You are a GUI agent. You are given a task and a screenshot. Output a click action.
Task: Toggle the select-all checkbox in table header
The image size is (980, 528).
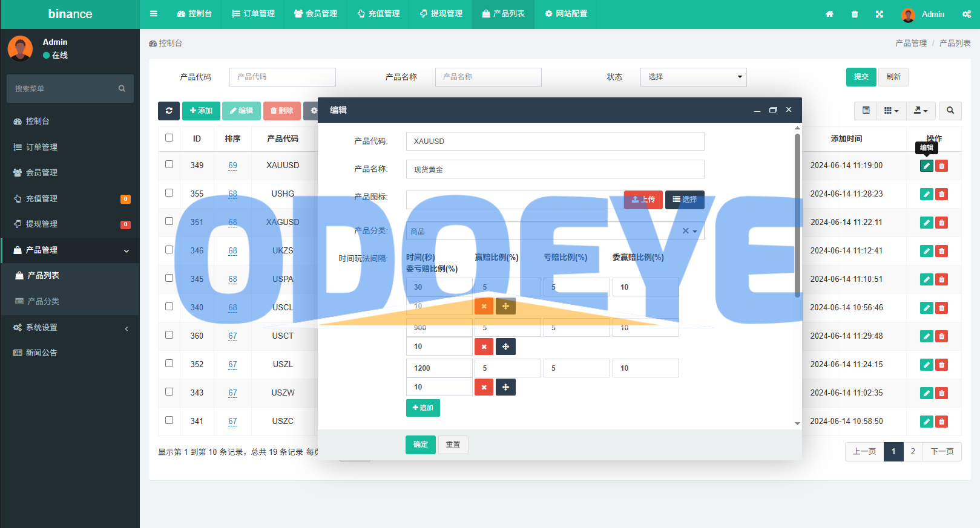tap(169, 138)
